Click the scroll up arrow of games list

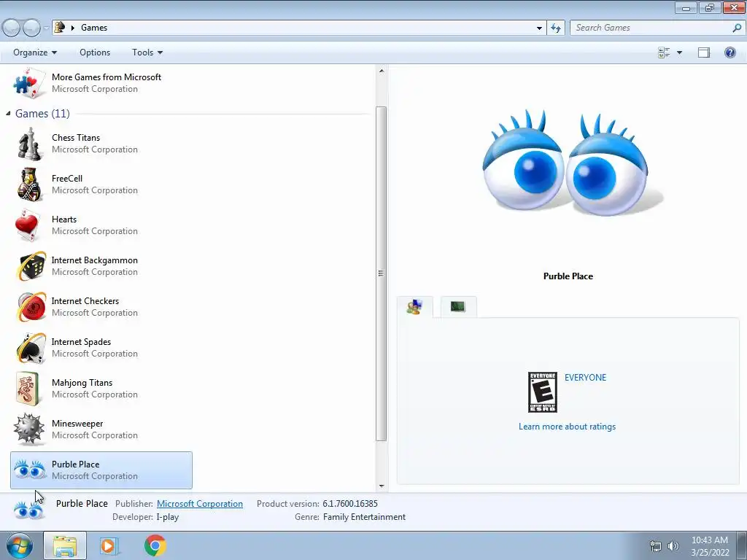click(x=381, y=71)
